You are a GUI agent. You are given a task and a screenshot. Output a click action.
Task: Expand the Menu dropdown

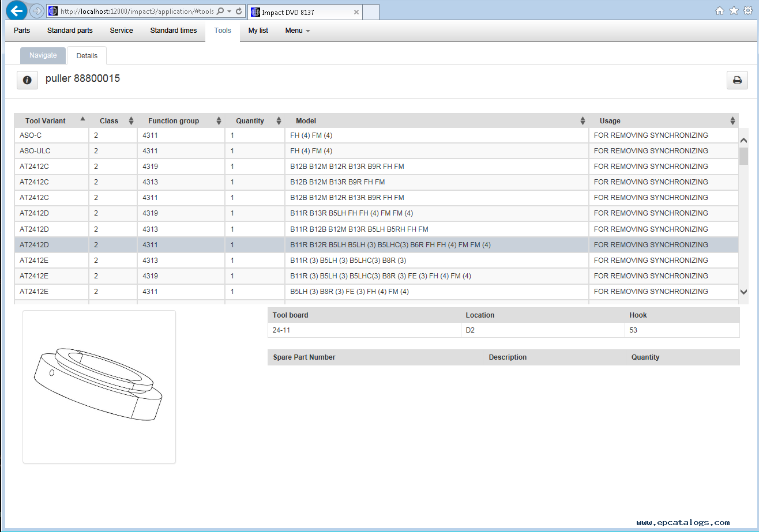pyautogui.click(x=298, y=31)
